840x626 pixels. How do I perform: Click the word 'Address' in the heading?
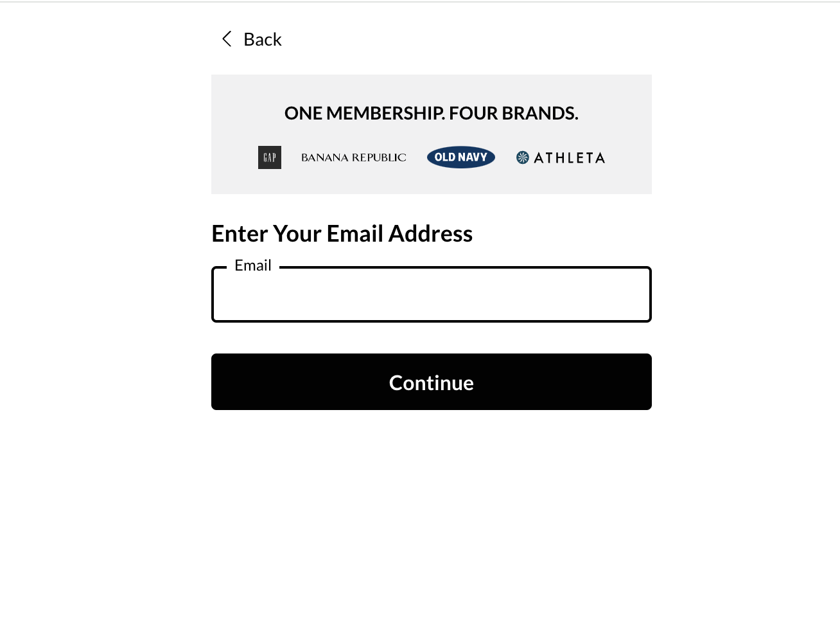click(x=430, y=234)
